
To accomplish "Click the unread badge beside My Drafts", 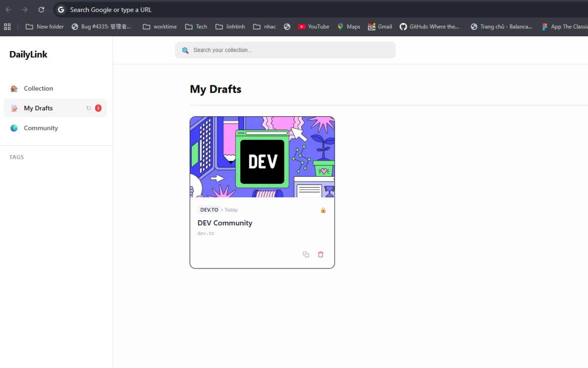I will [98, 108].
